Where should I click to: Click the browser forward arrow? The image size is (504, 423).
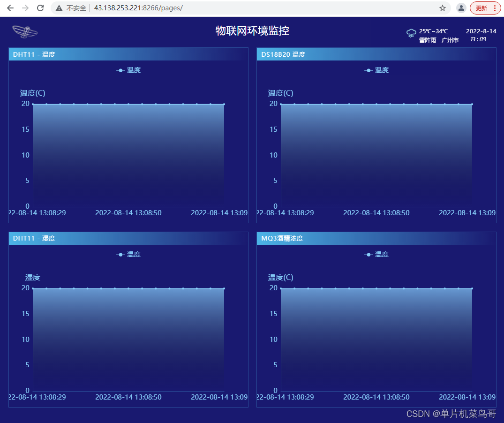(x=25, y=8)
